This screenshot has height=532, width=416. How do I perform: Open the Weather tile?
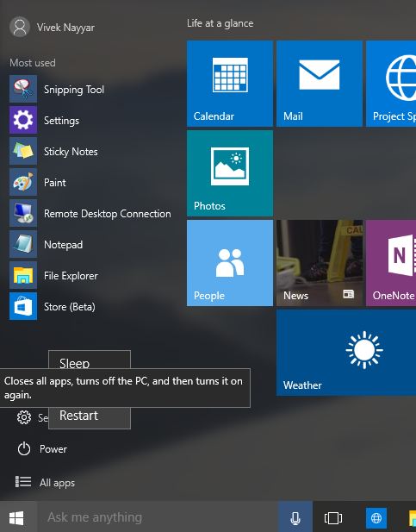click(x=346, y=353)
